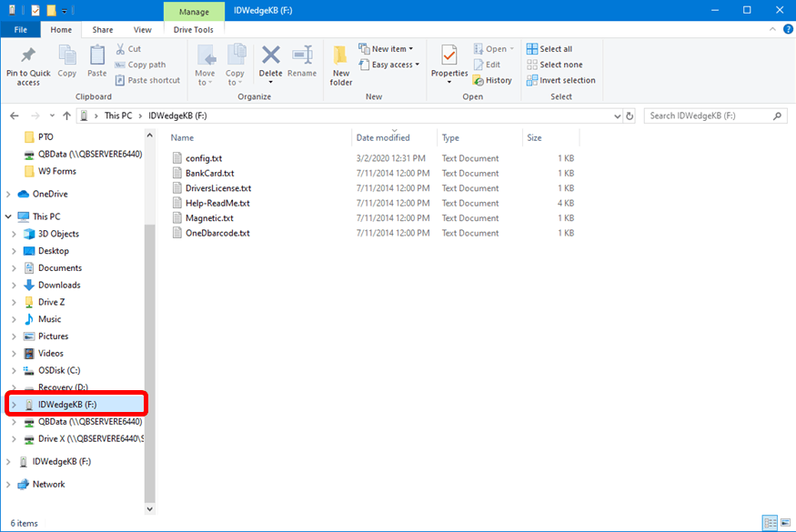Open the PTO quick access folder
796x532 pixels.
45,137
